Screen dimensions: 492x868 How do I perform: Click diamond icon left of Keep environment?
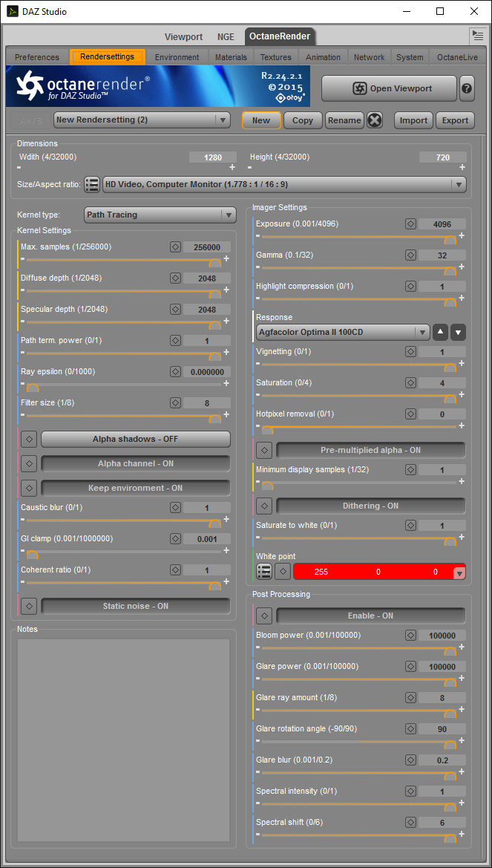pyautogui.click(x=30, y=488)
